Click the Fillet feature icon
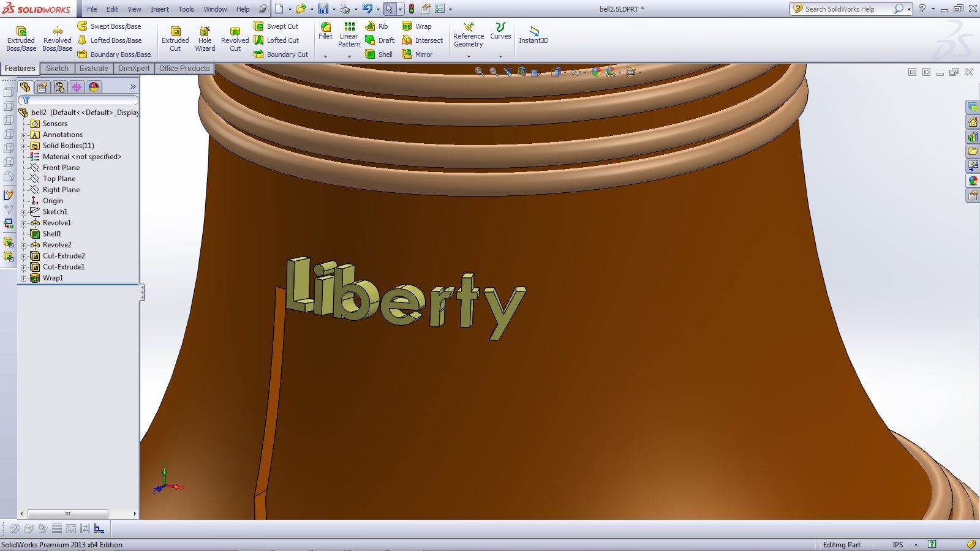The width and height of the screenshot is (980, 551). point(326,31)
